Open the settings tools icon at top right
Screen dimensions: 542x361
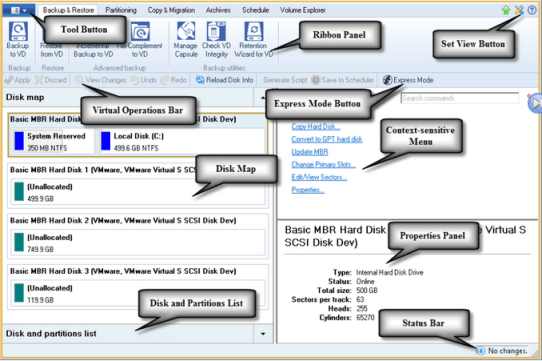(519, 10)
